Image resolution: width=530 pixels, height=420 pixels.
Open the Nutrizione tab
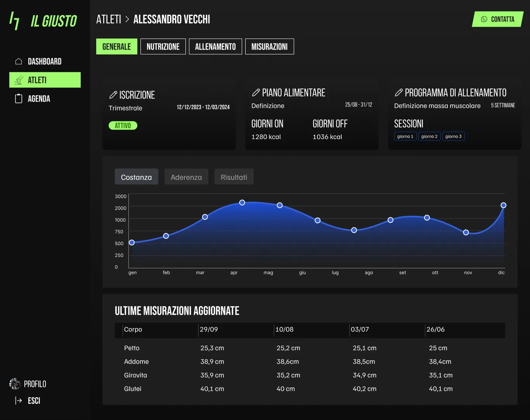coord(163,46)
